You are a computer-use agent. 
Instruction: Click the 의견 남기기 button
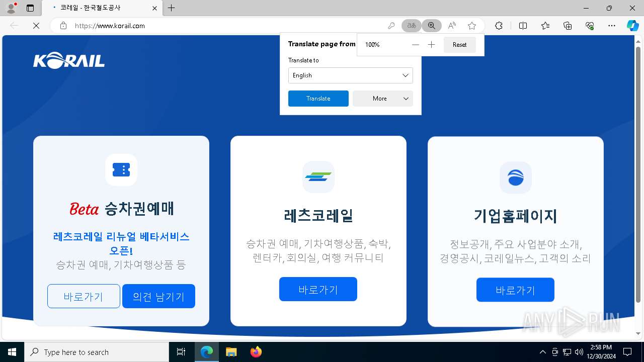point(158,296)
